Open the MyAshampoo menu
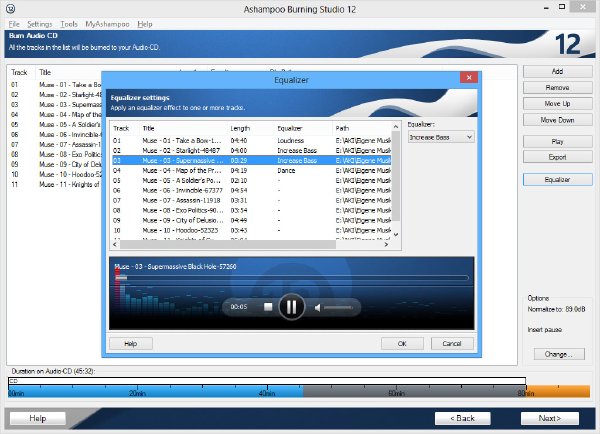 click(x=107, y=24)
